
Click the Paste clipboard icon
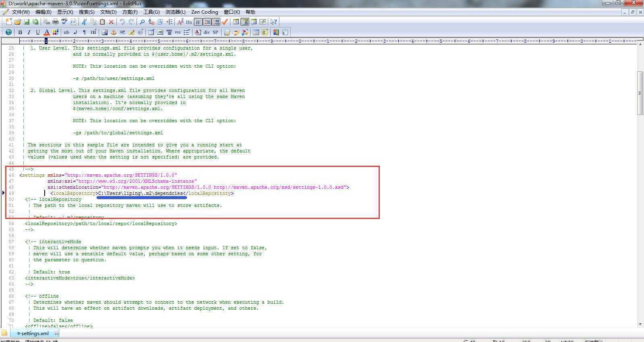(102, 22)
